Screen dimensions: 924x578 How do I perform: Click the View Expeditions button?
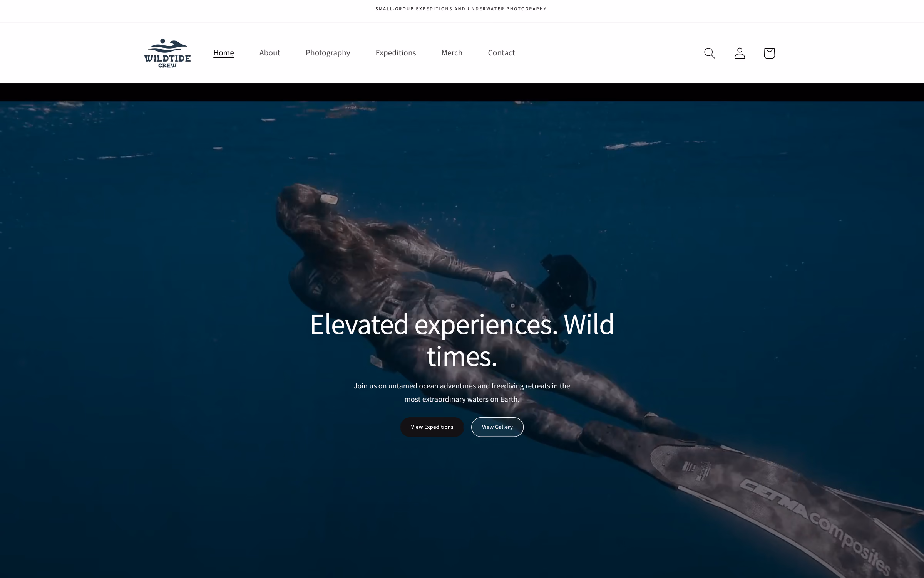[x=432, y=427]
